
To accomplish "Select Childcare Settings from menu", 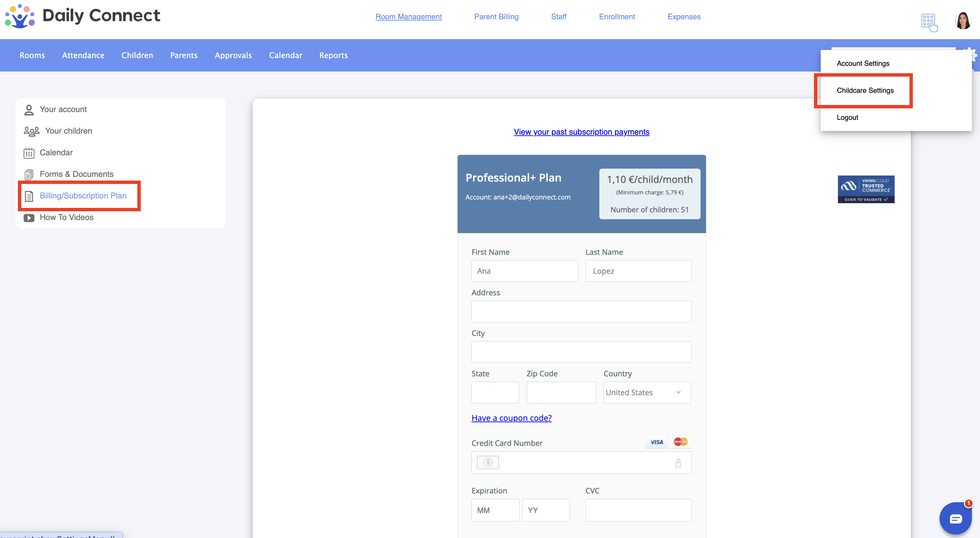I will point(865,90).
